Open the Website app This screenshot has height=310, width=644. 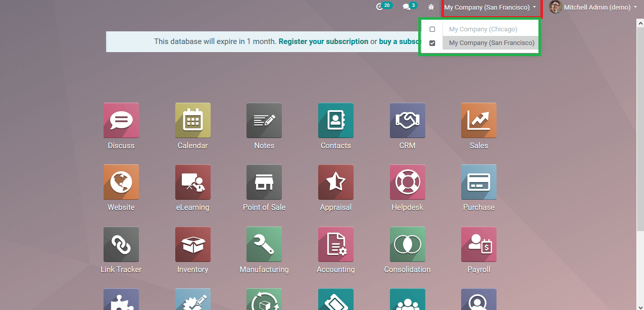point(121,182)
